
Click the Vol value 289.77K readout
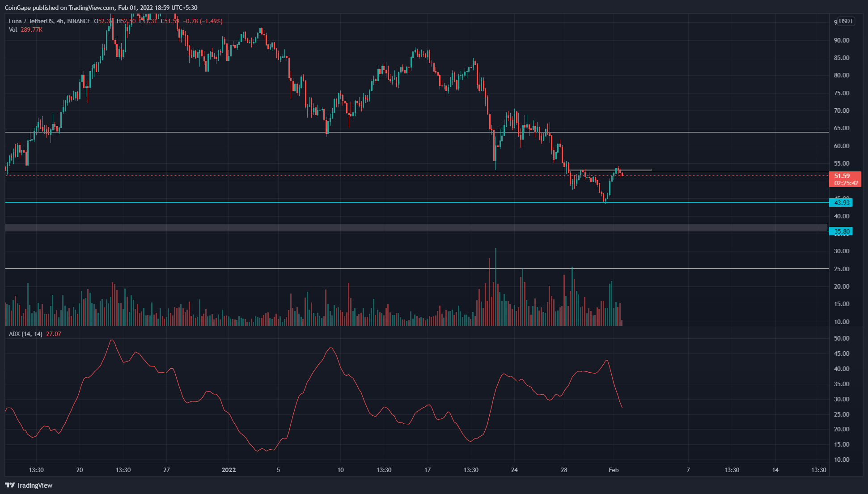click(31, 30)
